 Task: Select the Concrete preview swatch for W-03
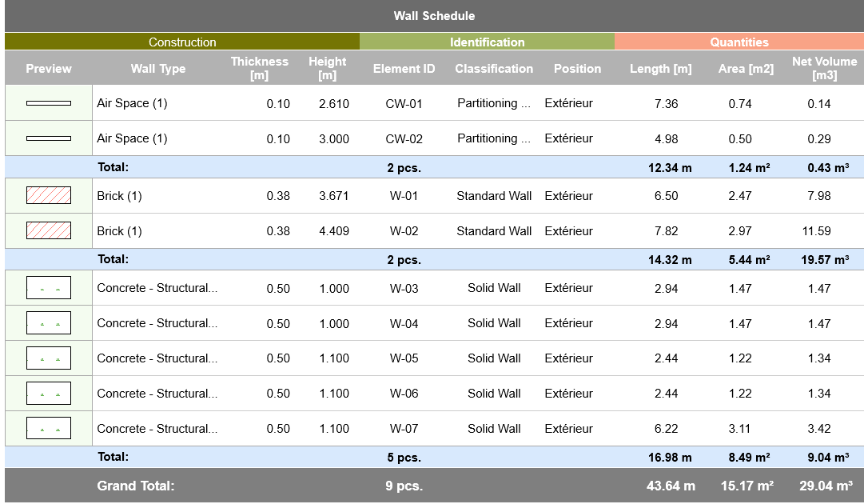click(x=48, y=287)
